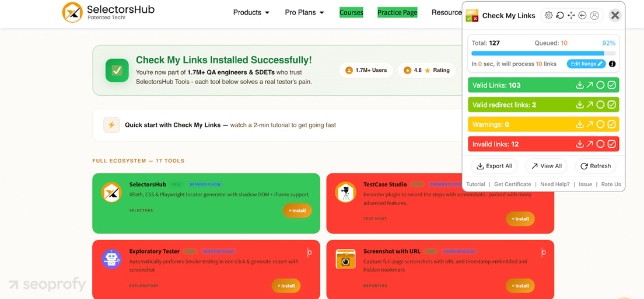The width and height of the screenshot is (644, 299).
Task: Select the Valid redirect links circle toggle
Action: click(x=600, y=105)
